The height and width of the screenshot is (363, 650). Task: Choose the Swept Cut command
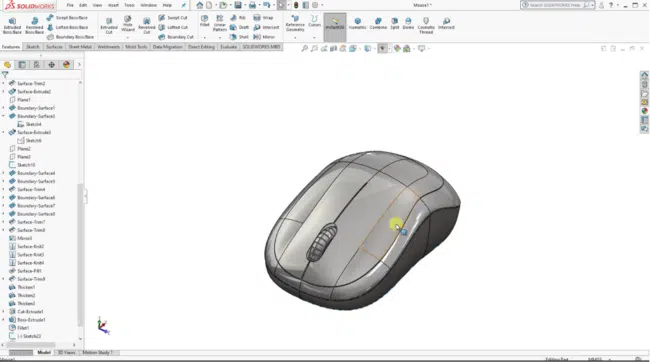click(173, 17)
